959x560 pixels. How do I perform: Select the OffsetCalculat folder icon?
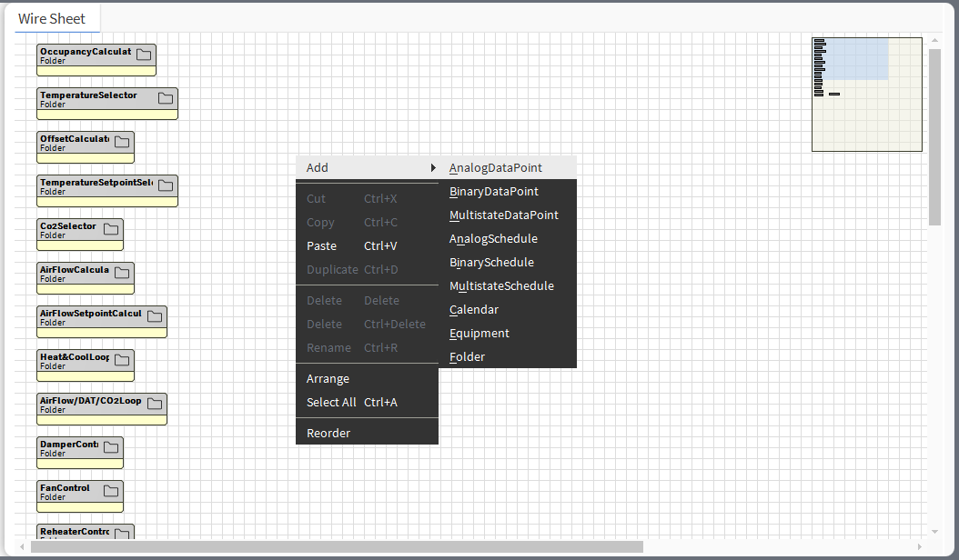pyautogui.click(x=123, y=140)
